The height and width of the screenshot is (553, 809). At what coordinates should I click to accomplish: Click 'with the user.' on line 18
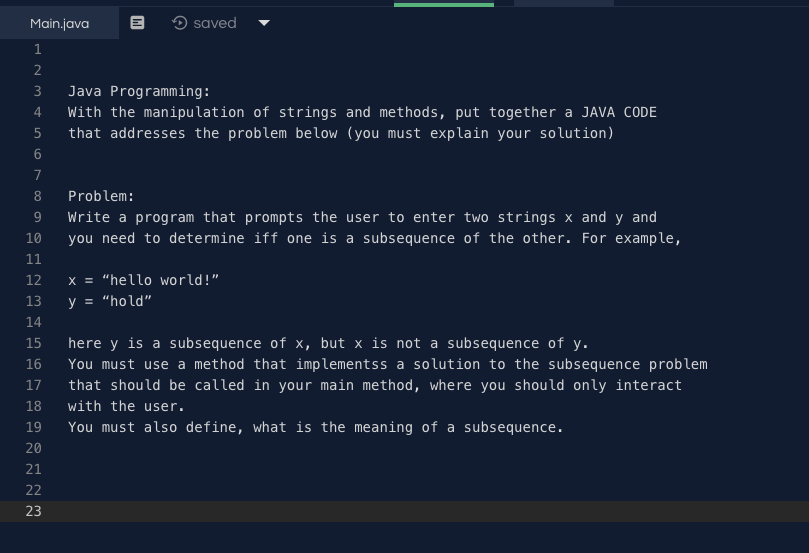click(126, 406)
